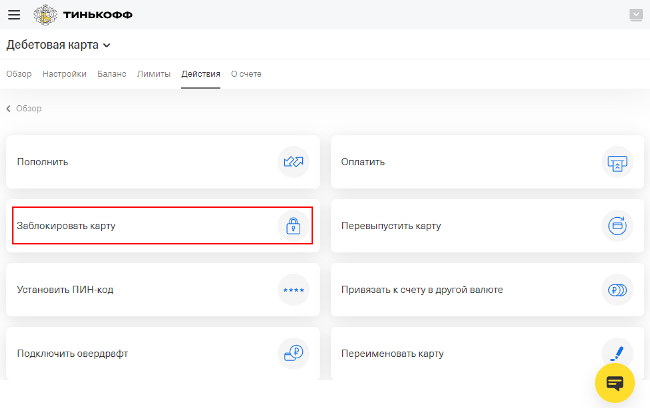Image resolution: width=650 pixels, height=408 pixels.
Task: Click the padlock icon for blocking card
Action: pyautogui.click(x=293, y=226)
